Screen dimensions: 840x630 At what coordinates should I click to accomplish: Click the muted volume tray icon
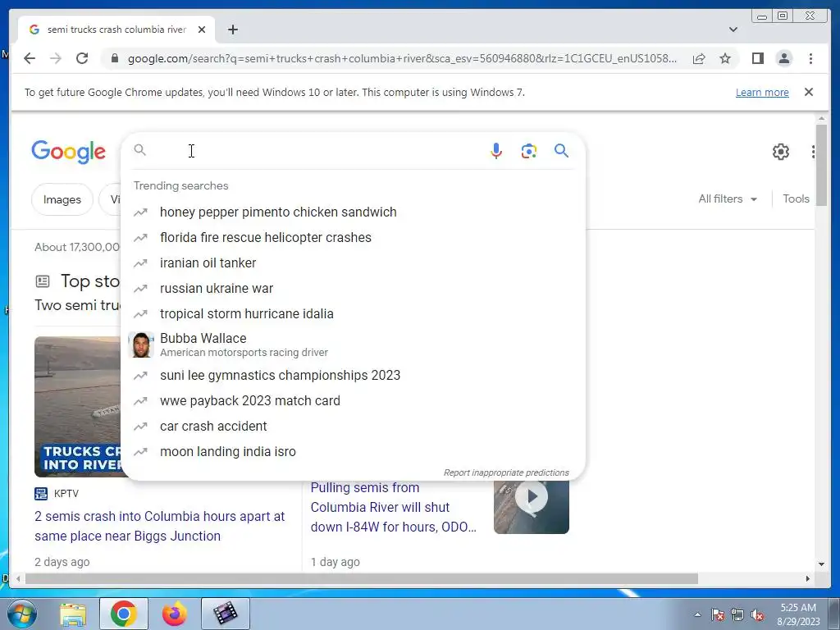757,614
